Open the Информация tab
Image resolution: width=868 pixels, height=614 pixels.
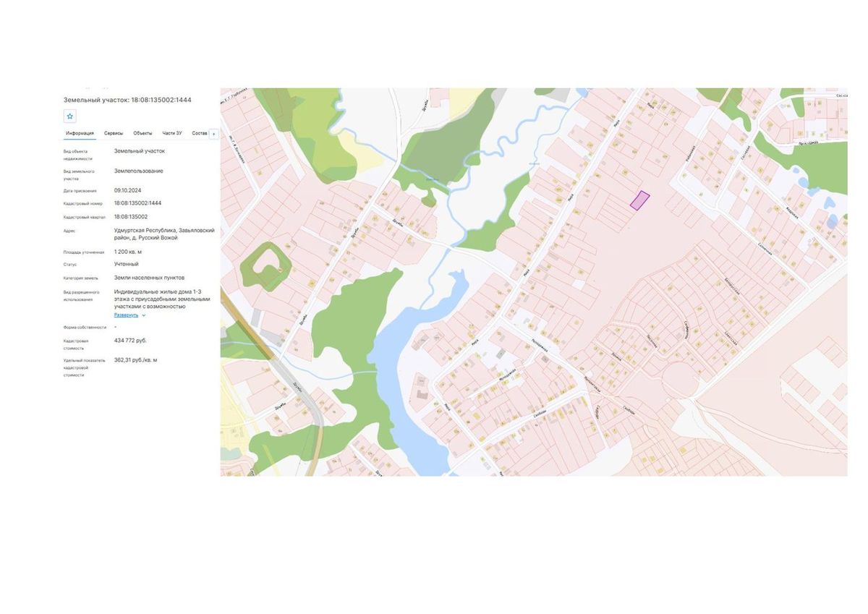coord(80,133)
